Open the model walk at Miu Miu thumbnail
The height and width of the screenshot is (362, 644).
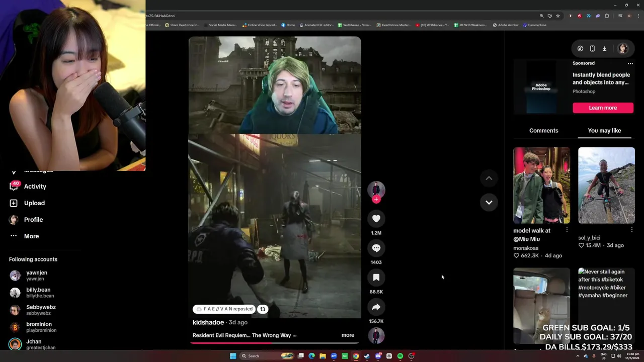pos(541,185)
